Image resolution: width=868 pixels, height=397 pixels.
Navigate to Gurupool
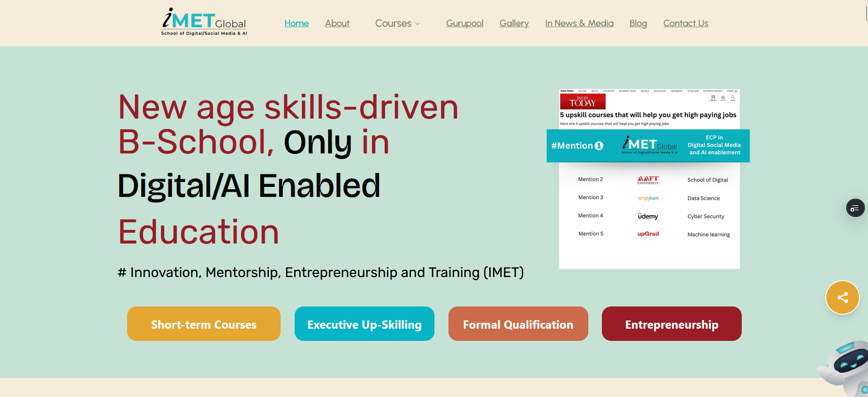pos(464,24)
